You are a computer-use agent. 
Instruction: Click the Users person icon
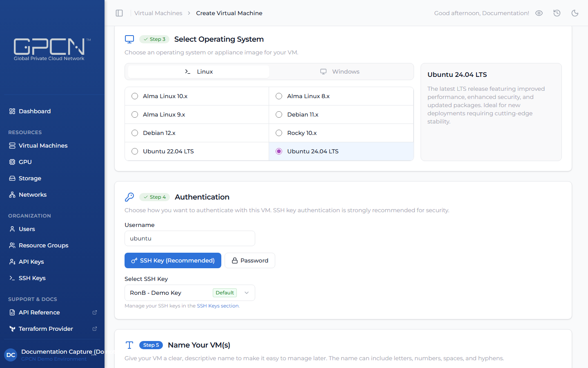coord(12,229)
